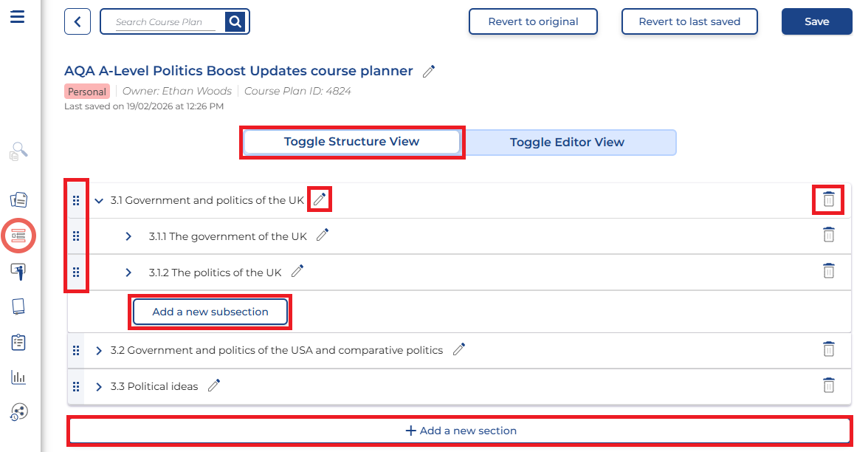Image resolution: width=868 pixels, height=452 pixels.
Task: Expand the 3.3 Political ideas section
Action: 100,386
